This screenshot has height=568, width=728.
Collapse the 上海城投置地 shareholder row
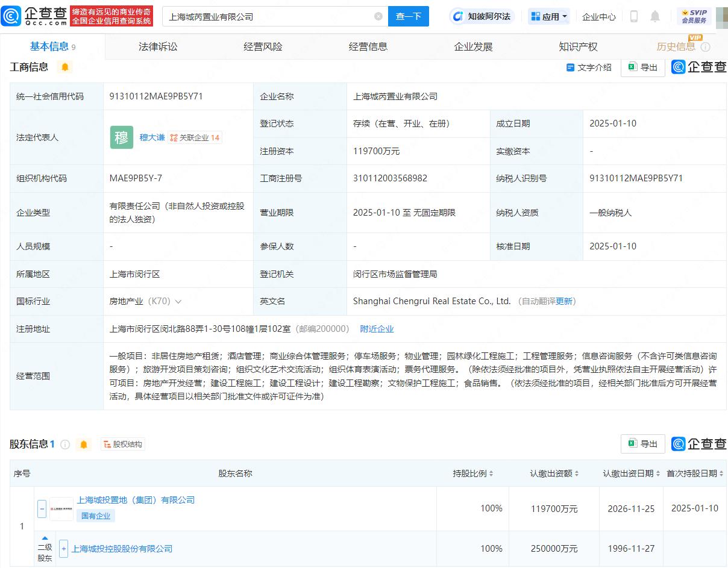[x=42, y=508]
